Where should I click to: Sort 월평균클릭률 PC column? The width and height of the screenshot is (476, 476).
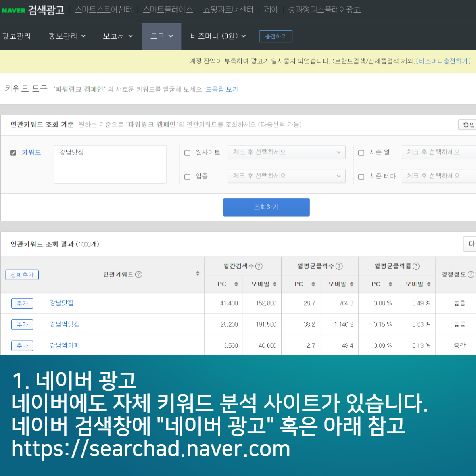390,284
